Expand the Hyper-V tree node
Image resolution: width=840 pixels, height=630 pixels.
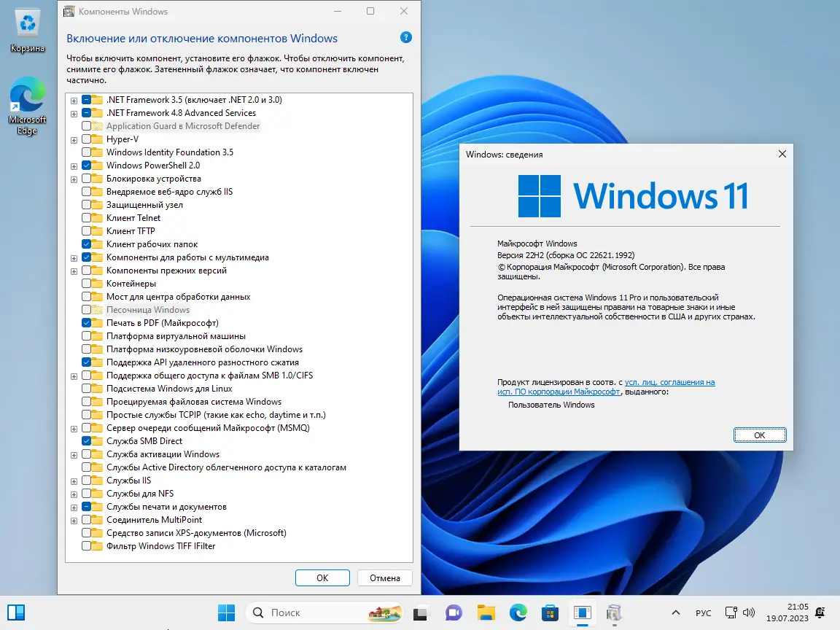74,140
